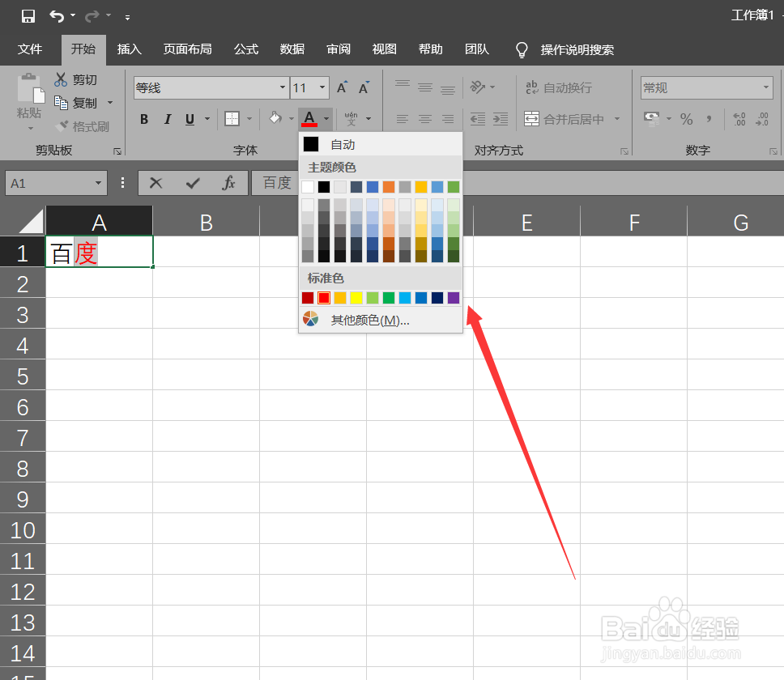Click the Paste clipboard icon
This screenshot has width=784, height=680.
click(30, 88)
